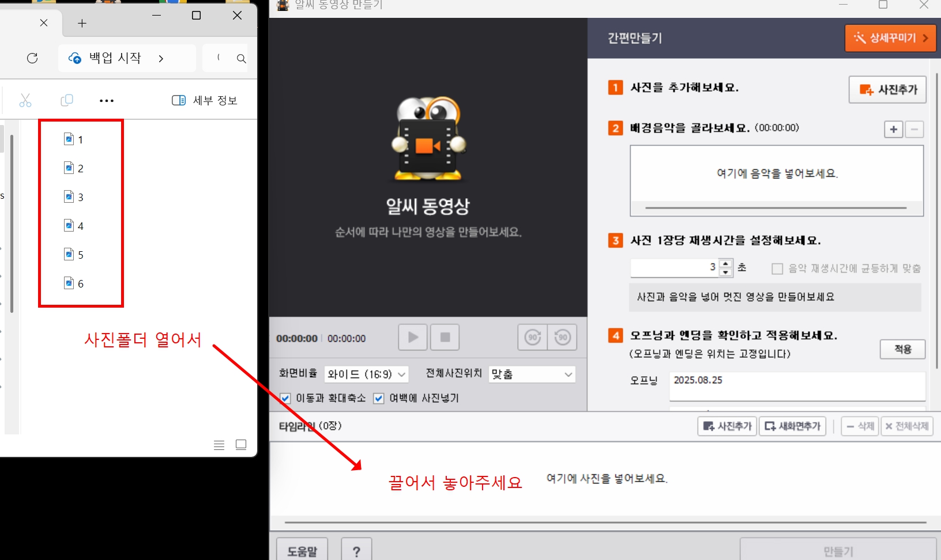941x560 pixels.
Task: Click the 만들기 button
Action: (838, 551)
